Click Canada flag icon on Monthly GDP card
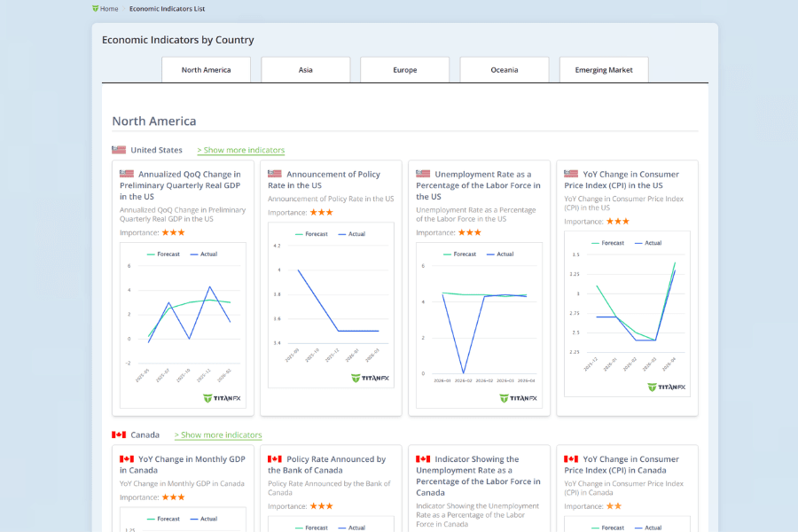Viewport: 798px width, 532px height. click(127, 458)
